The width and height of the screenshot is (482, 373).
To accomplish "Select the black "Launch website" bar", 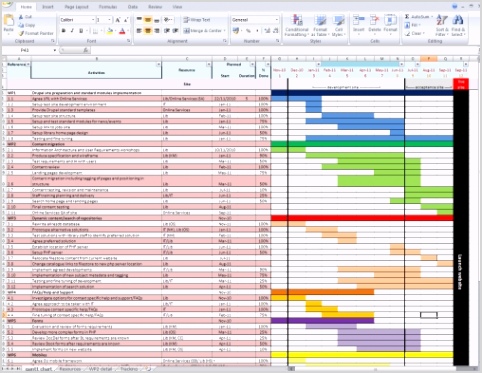I will click(x=461, y=227).
